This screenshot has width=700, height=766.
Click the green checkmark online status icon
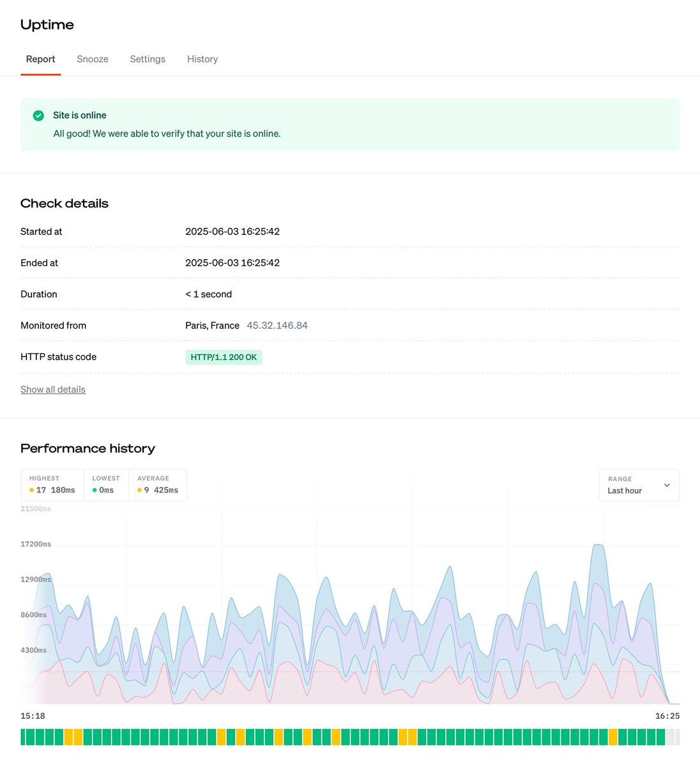click(38, 116)
